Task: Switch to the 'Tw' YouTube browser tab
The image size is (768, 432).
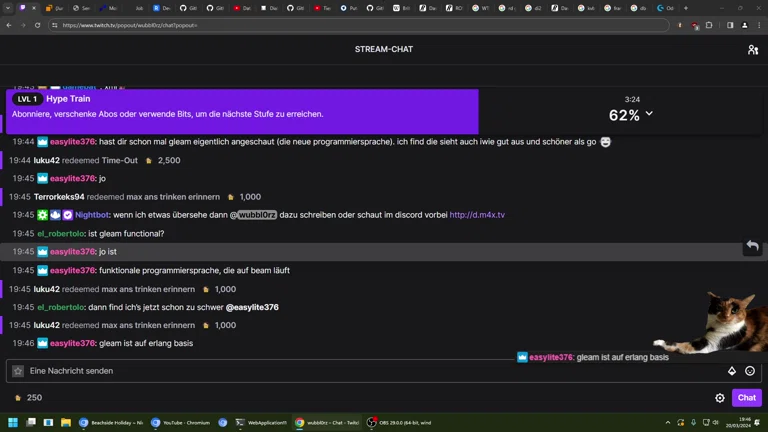Action: 322,8
